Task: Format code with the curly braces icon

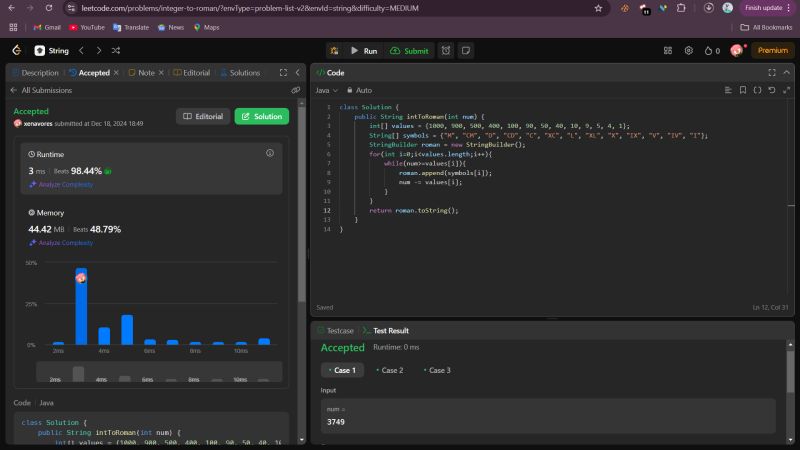Action: (757, 90)
